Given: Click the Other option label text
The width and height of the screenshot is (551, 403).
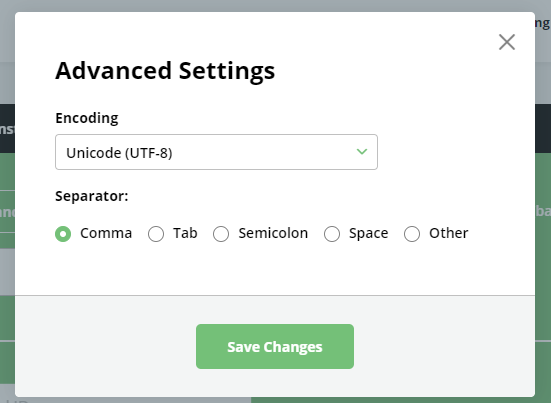Looking at the screenshot, I should pos(449,233).
